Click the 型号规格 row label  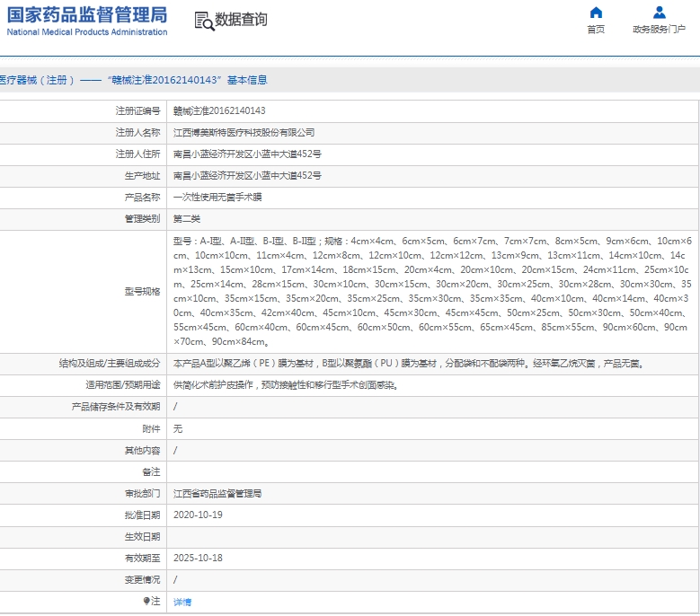(x=142, y=291)
